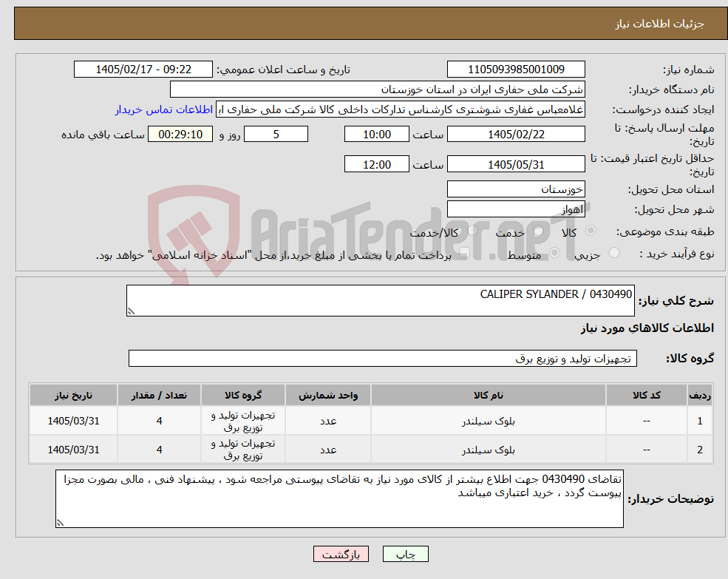The height and width of the screenshot is (579, 728).
Task: Click the goods group field تجهیزات تولید و توزیع برق
Action: [x=383, y=359]
